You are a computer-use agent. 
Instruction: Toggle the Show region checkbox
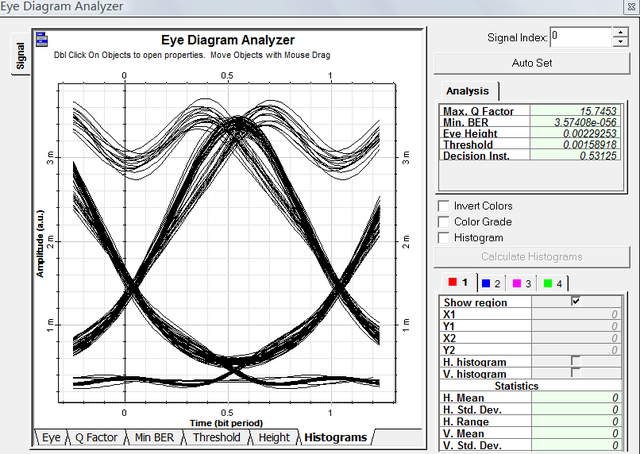point(576,301)
